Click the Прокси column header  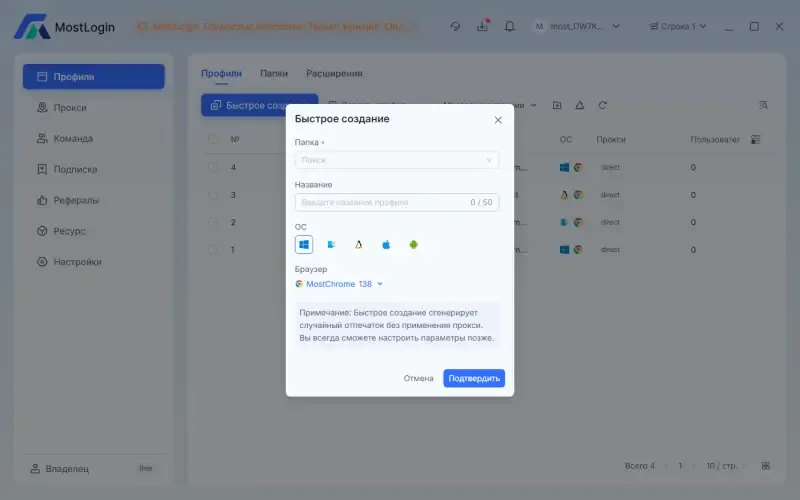(x=611, y=139)
